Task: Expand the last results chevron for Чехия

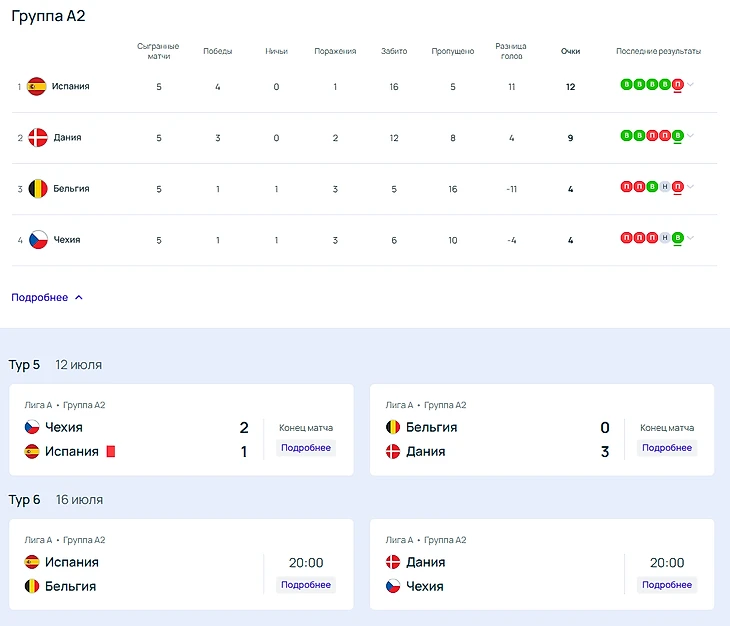Action: [x=690, y=238]
